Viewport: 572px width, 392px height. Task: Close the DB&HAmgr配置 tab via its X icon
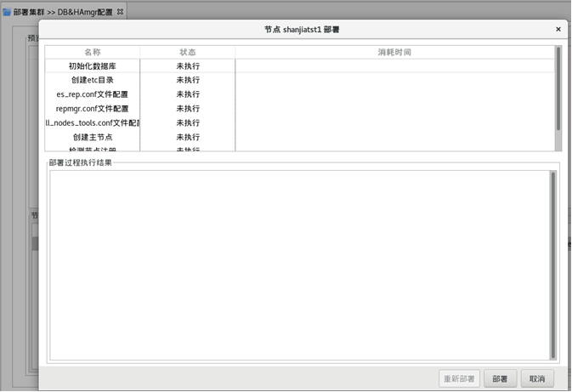tap(120, 12)
